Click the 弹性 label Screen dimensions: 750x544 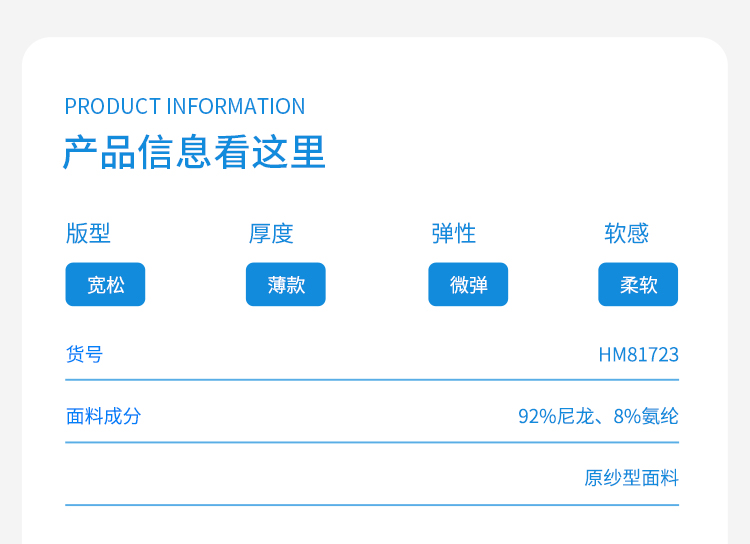point(453,233)
